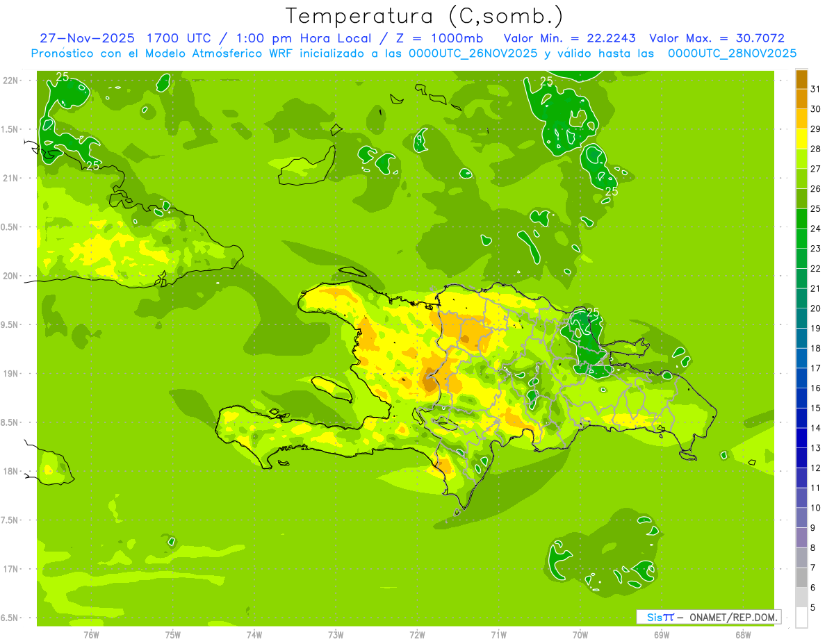Screen dimensions: 834x644
Task: Click the "21N" latitude label
Action: click(x=10, y=178)
